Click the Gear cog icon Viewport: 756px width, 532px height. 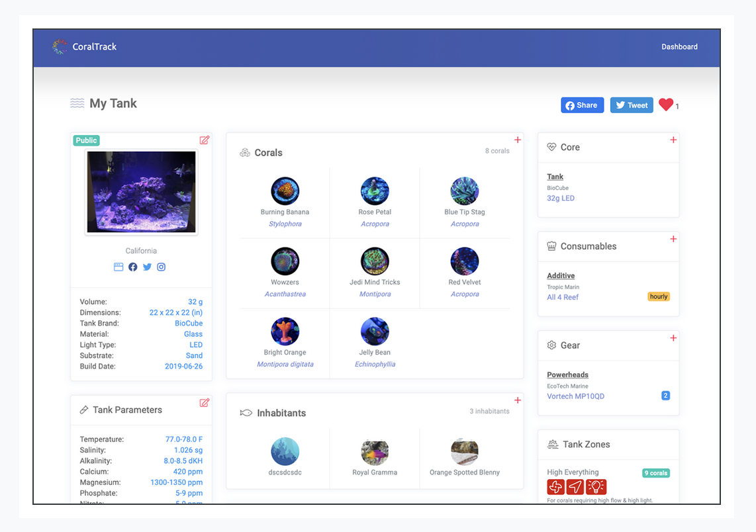pyautogui.click(x=551, y=345)
